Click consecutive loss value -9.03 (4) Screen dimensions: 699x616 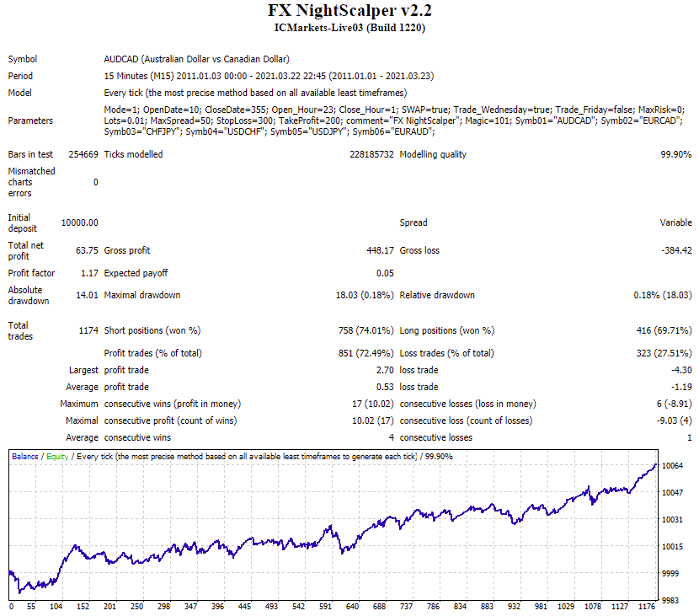[674, 420]
